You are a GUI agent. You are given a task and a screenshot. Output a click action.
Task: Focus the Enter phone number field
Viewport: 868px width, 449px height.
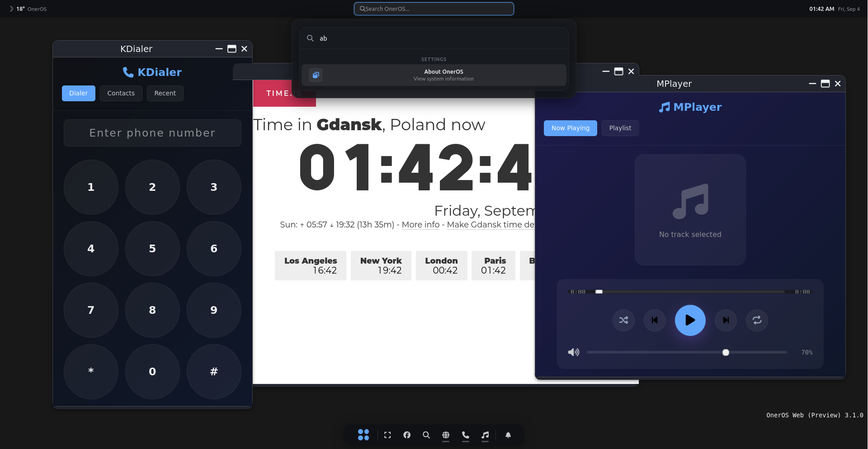pos(152,133)
